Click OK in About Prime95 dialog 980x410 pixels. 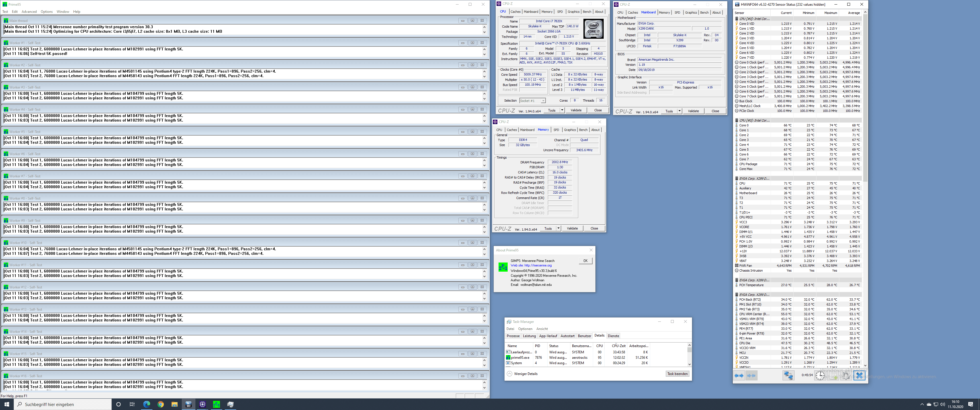[x=585, y=261]
